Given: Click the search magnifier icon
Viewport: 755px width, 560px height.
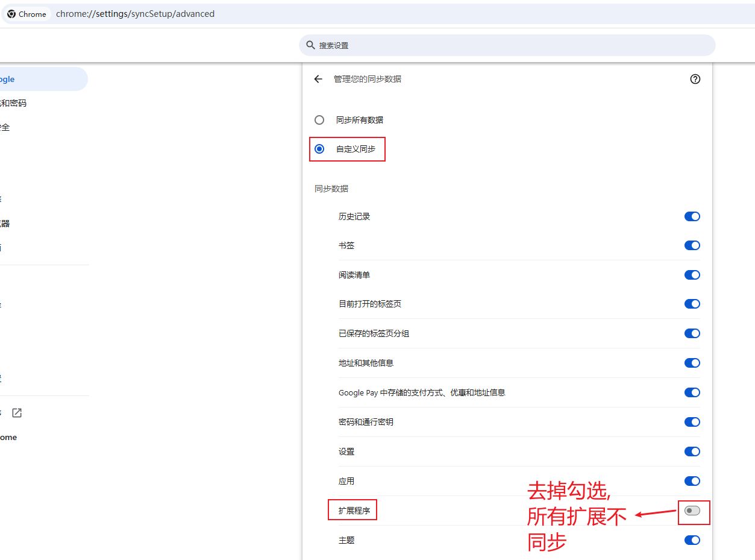Looking at the screenshot, I should click(x=310, y=45).
